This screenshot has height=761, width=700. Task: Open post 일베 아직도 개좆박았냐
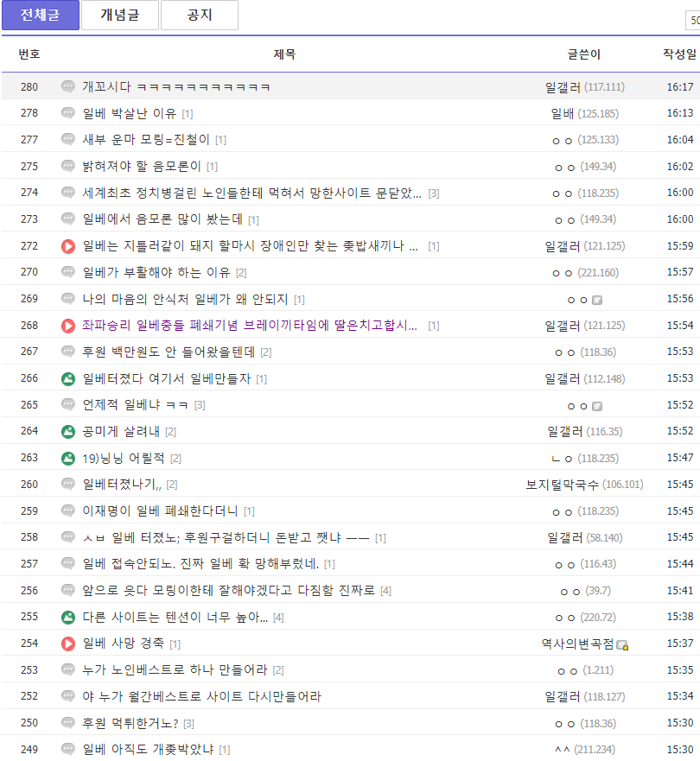coord(148,750)
